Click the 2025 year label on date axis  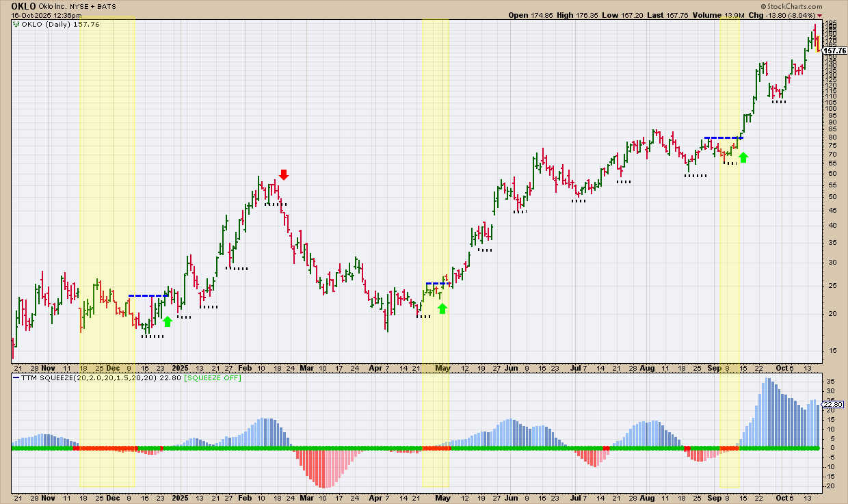coord(179,367)
